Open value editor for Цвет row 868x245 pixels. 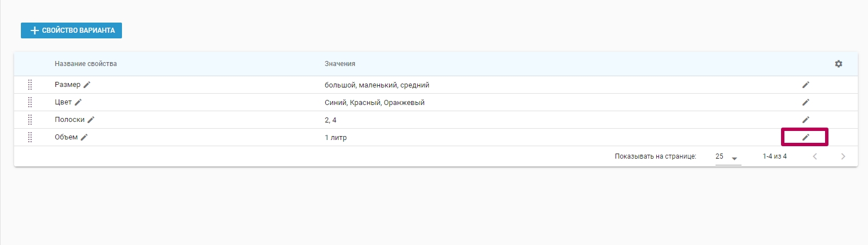[x=806, y=102]
